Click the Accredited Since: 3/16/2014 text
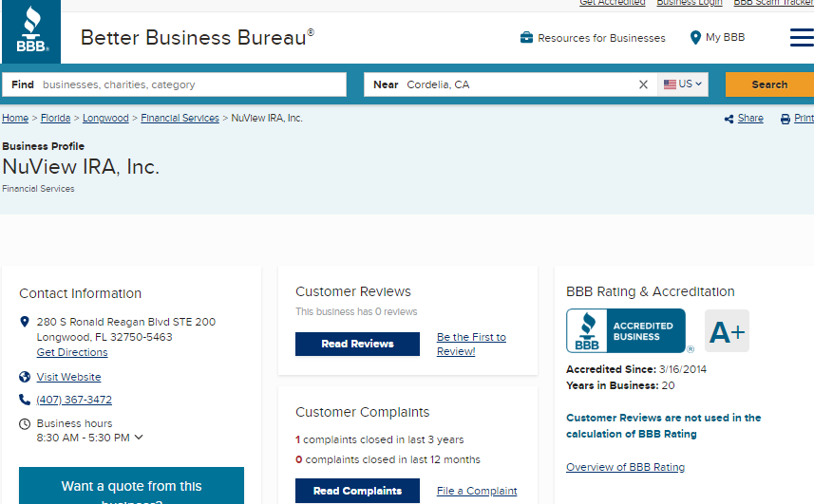The width and height of the screenshot is (814, 504). pyautogui.click(x=636, y=369)
